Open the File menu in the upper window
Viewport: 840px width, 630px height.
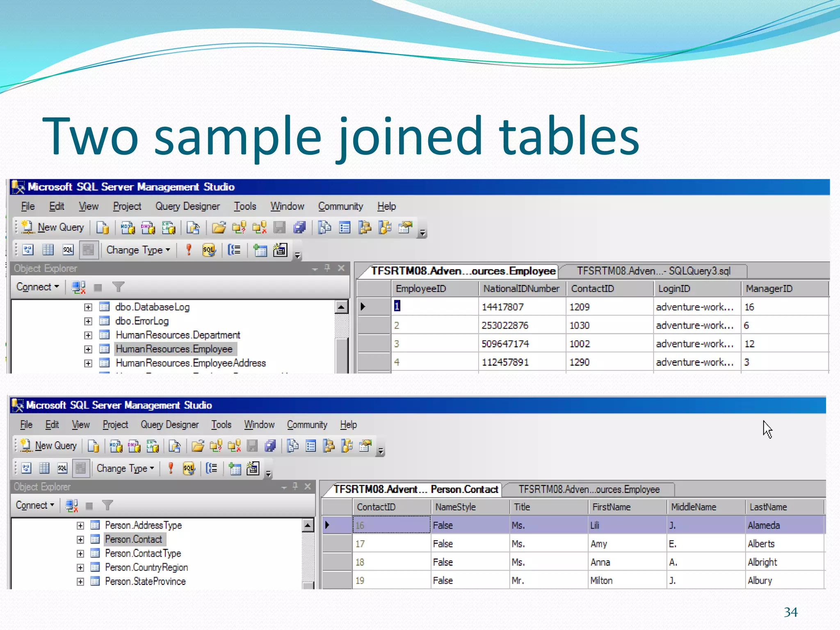click(x=28, y=206)
